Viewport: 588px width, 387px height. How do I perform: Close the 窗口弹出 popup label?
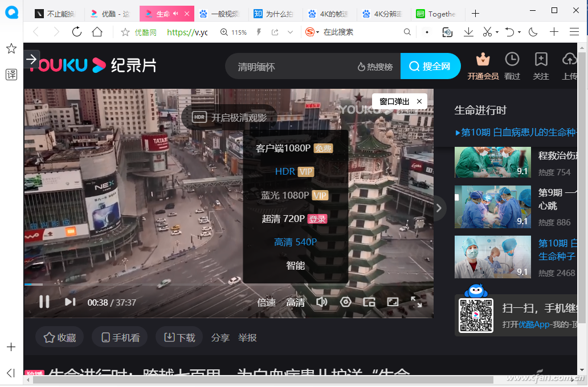click(x=419, y=101)
